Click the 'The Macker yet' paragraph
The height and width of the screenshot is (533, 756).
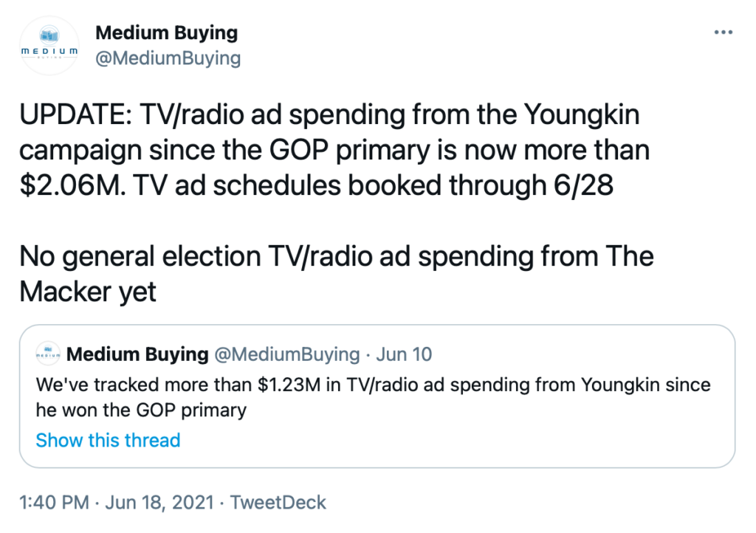pyautogui.click(x=337, y=273)
